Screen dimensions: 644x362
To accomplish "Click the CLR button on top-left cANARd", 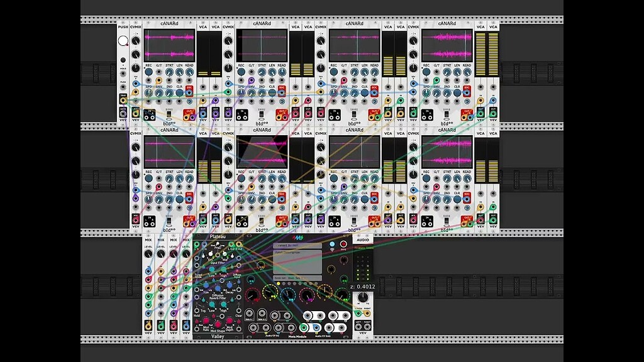I will point(179,93).
